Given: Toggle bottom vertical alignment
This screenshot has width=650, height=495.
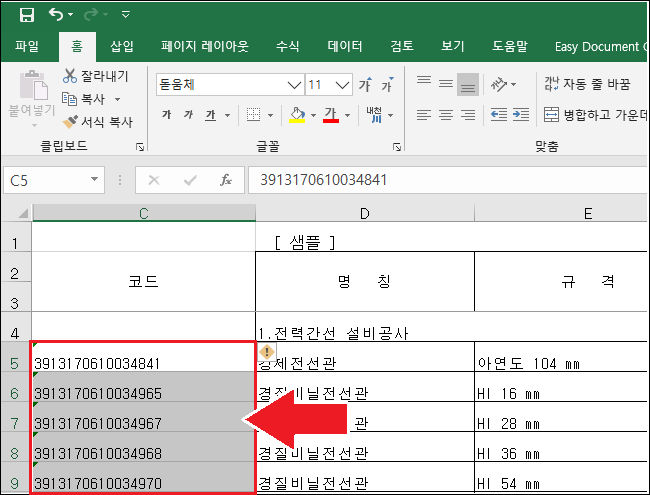Looking at the screenshot, I should coord(468,85).
